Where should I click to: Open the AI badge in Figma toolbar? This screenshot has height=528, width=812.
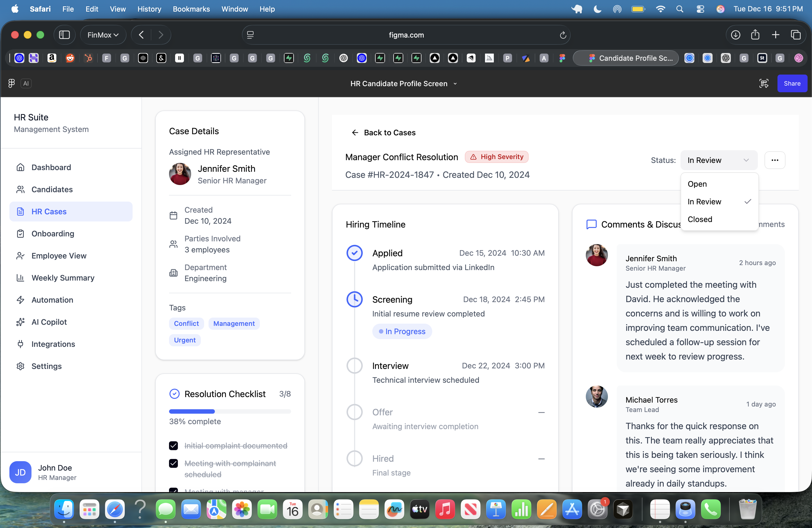pyautogui.click(x=26, y=83)
